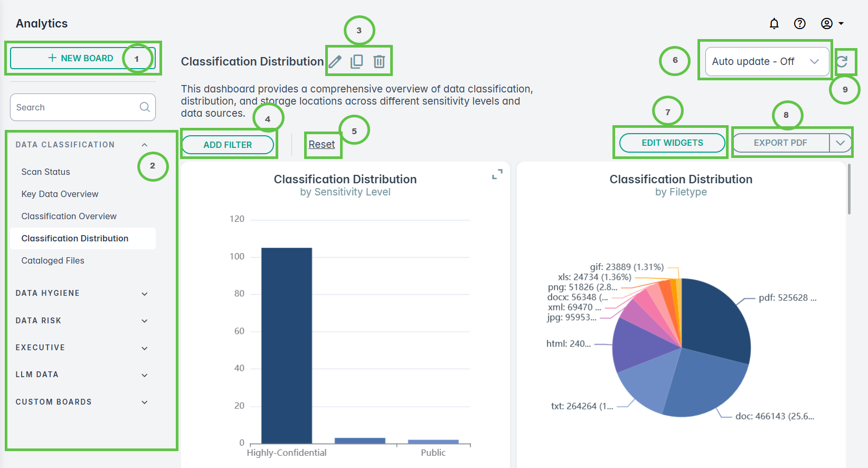Screen dimensions: 868x468
Task: Click the duplicate board copy icon
Action: click(357, 62)
